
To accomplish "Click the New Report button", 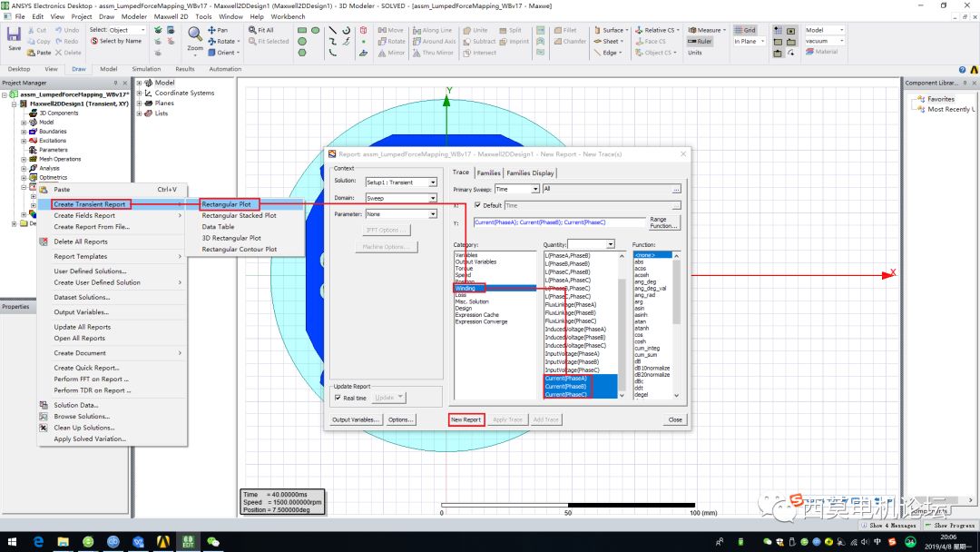I will 466,420.
